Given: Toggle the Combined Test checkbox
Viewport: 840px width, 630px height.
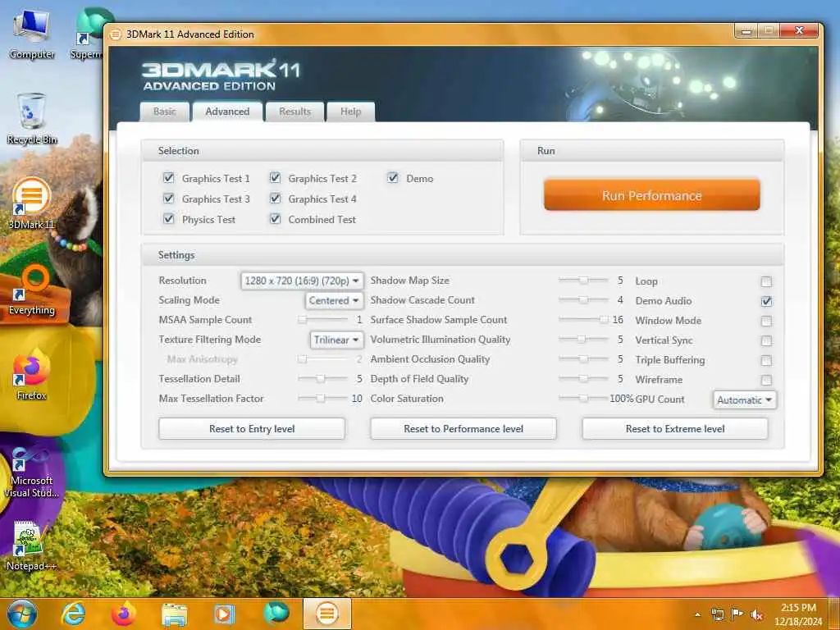Looking at the screenshot, I should 276,218.
